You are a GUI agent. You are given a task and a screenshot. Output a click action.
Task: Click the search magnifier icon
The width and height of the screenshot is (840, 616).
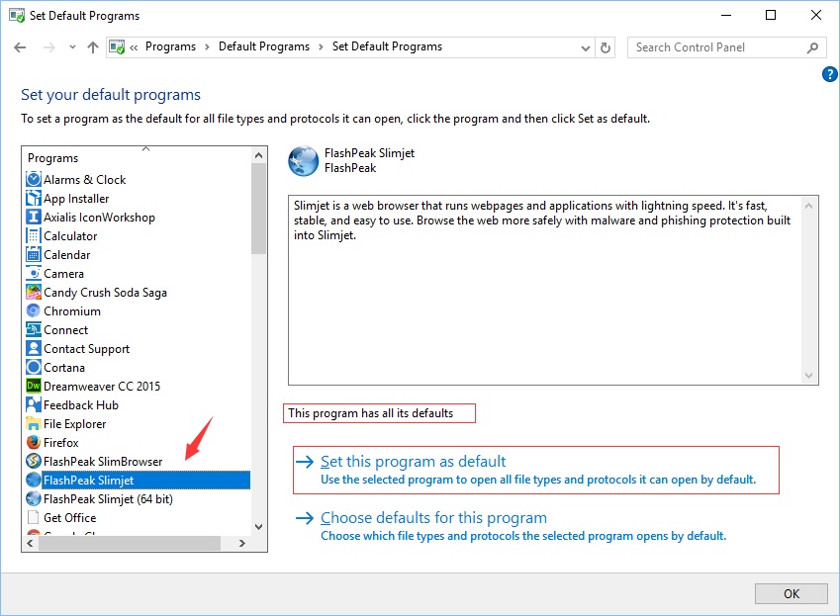coord(812,47)
